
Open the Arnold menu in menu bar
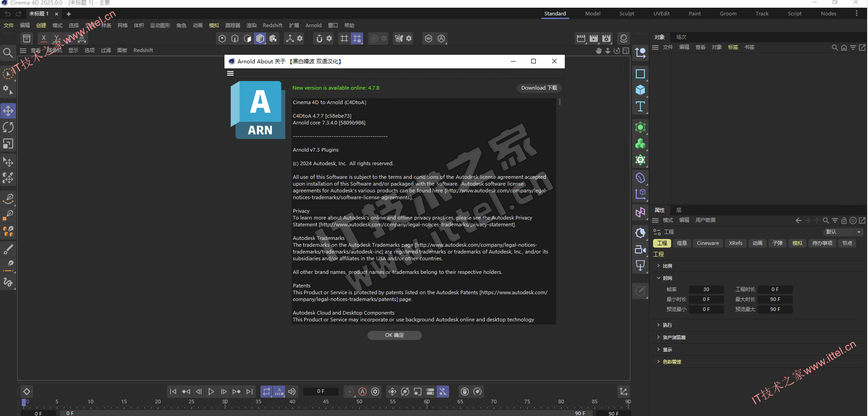tap(313, 25)
